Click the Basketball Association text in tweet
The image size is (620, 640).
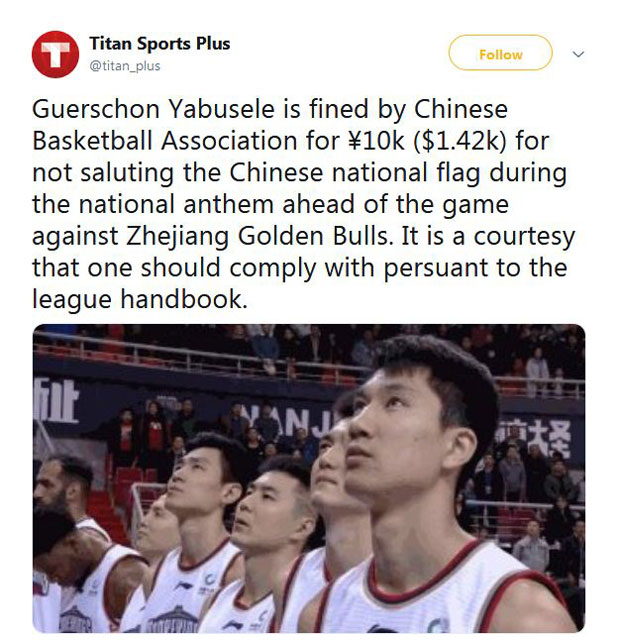165,141
